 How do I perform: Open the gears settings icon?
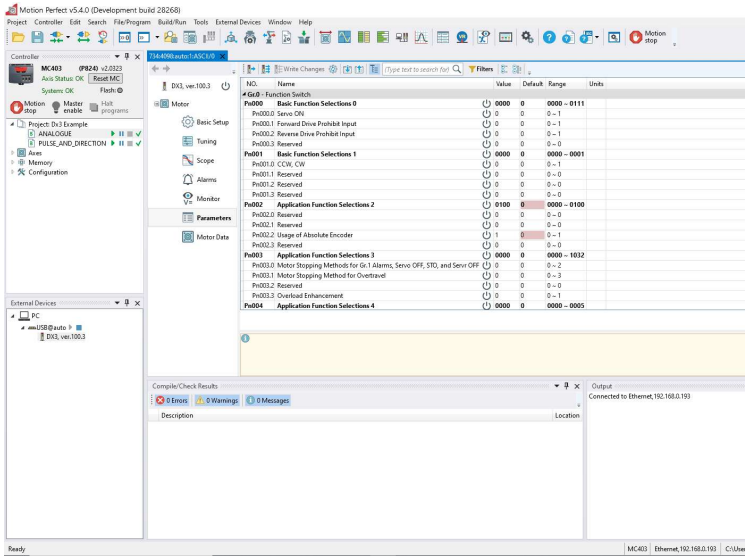click(528, 37)
